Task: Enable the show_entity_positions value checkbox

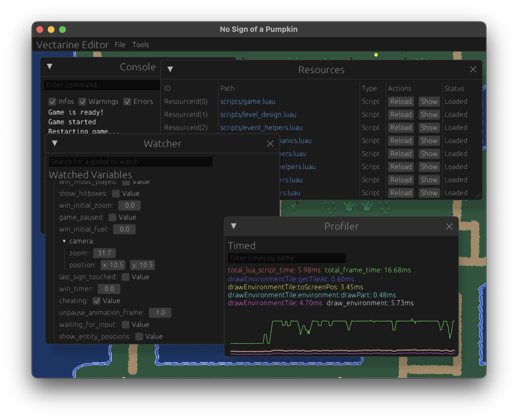Action: 139,337
